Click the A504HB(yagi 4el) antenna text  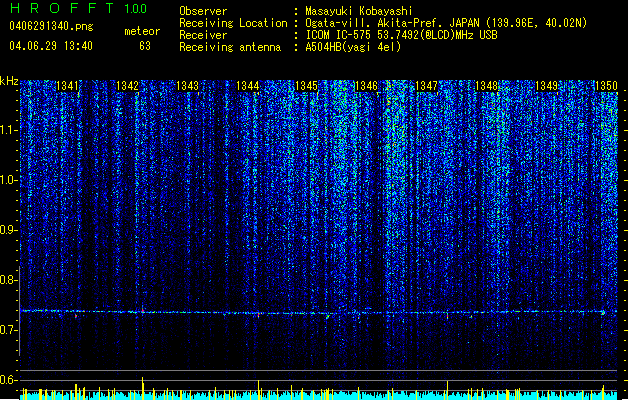point(353,47)
